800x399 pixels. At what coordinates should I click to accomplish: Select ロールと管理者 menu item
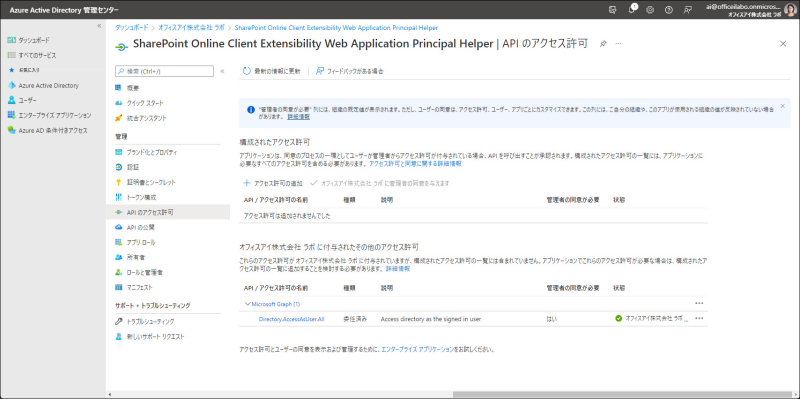coord(144,272)
